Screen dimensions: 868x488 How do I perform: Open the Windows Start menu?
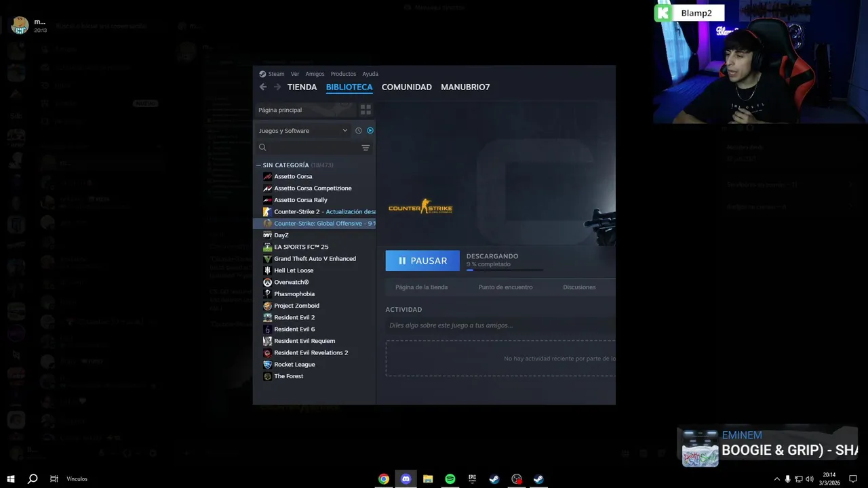[10, 479]
